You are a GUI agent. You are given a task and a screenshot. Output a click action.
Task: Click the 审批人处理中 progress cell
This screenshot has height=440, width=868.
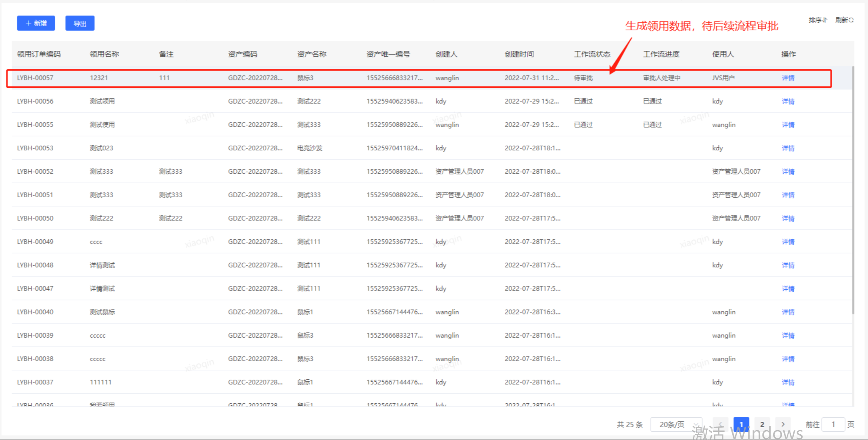pyautogui.click(x=662, y=78)
